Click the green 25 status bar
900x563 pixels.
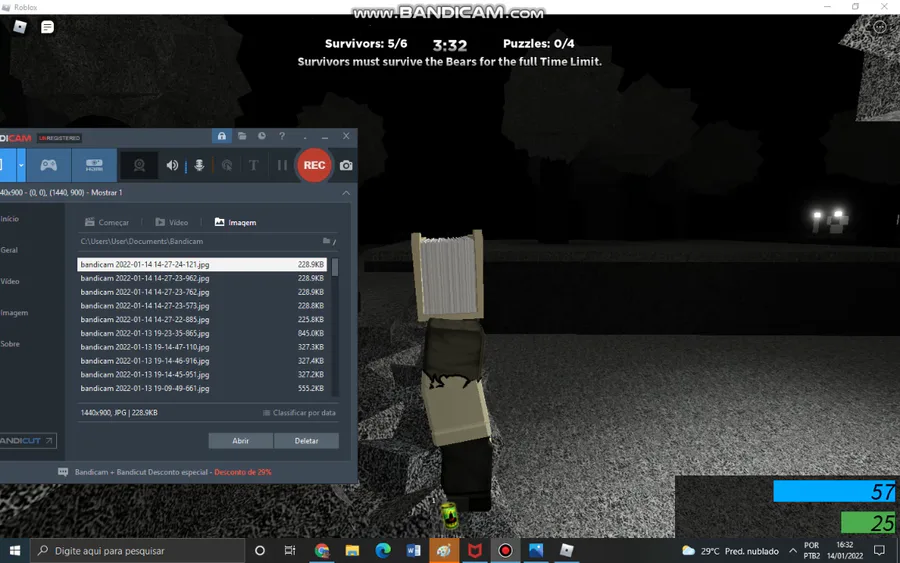click(868, 523)
